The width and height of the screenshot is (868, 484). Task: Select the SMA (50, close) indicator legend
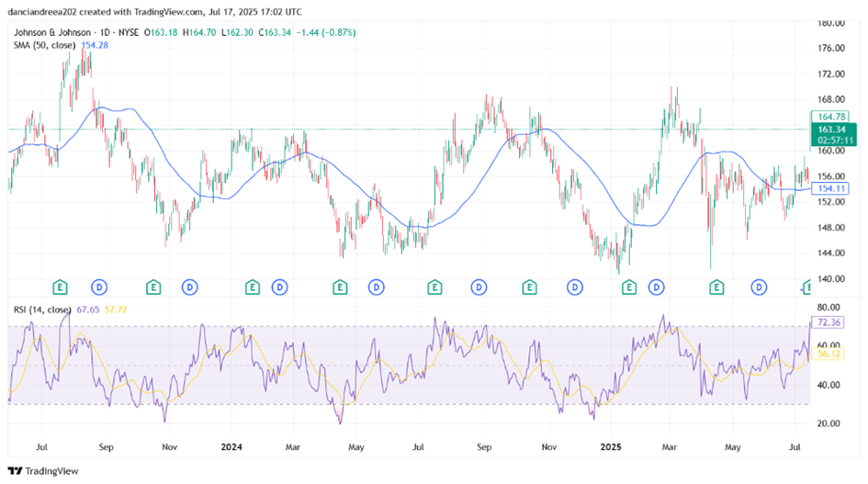click(45, 45)
